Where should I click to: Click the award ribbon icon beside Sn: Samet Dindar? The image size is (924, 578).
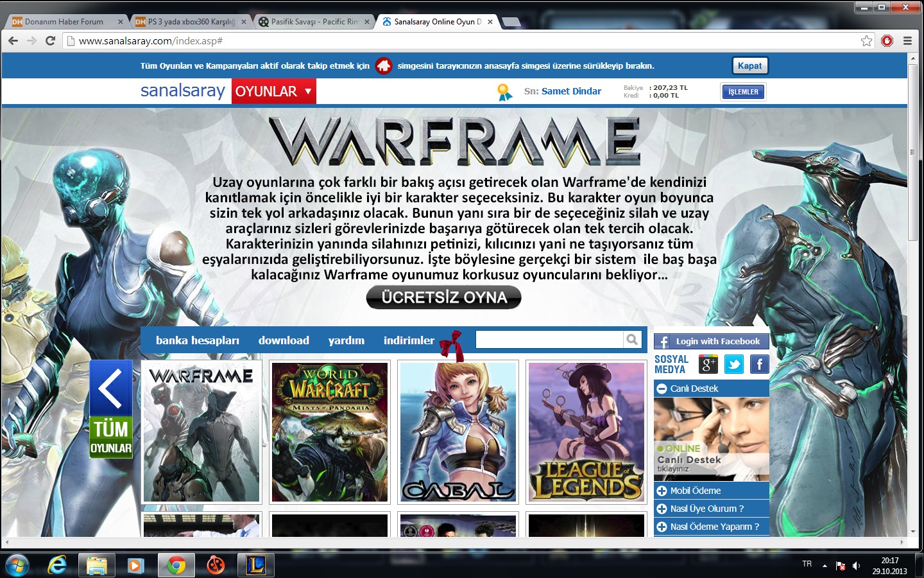tap(505, 92)
